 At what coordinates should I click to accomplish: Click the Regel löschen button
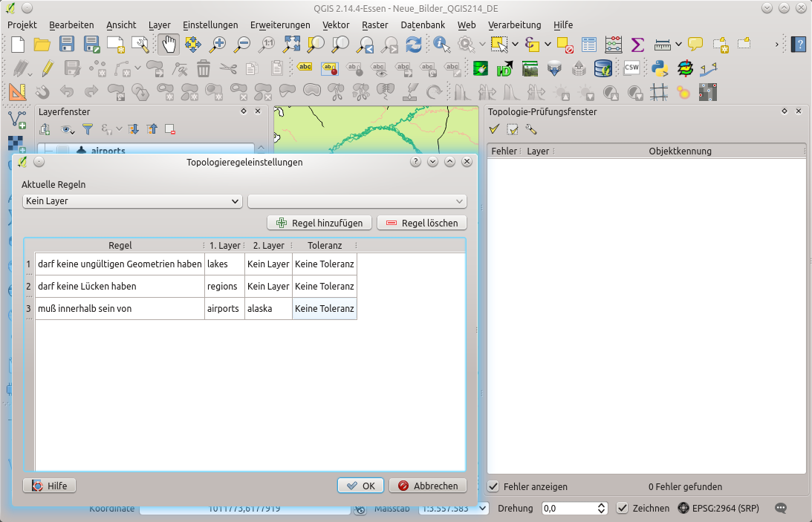tap(422, 223)
